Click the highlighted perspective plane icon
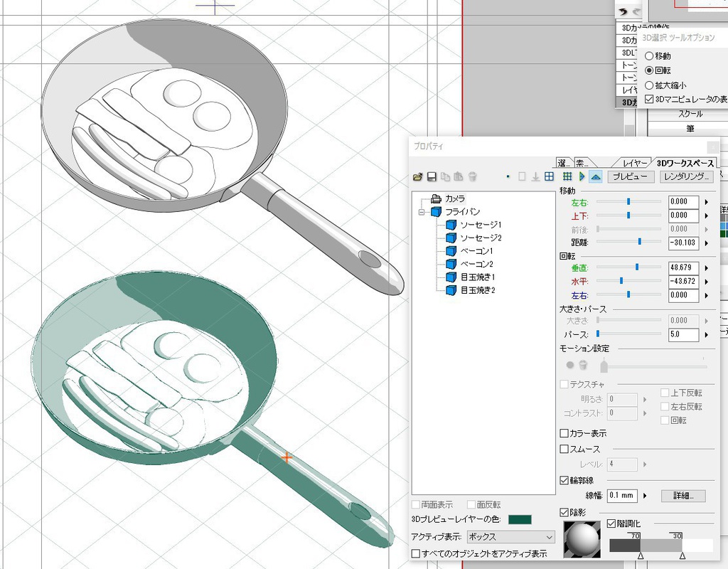Image resolution: width=728 pixels, height=569 pixels. pyautogui.click(x=596, y=176)
